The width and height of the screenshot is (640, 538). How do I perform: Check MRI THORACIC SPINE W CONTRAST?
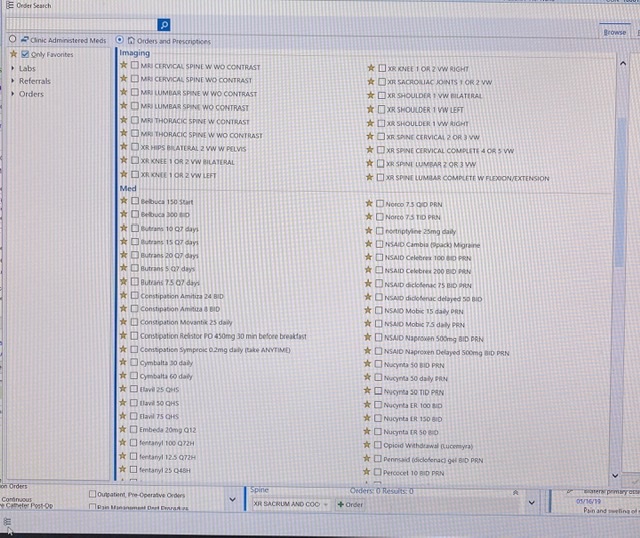pos(135,120)
